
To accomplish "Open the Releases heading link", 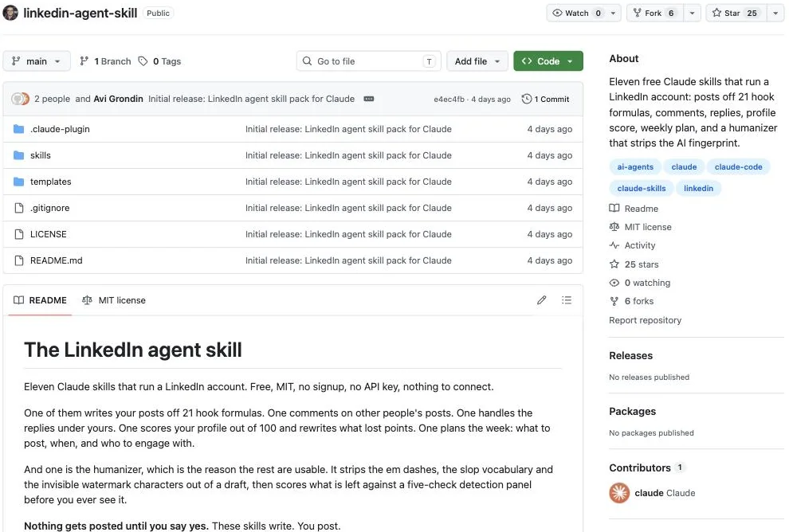I will pos(630,355).
